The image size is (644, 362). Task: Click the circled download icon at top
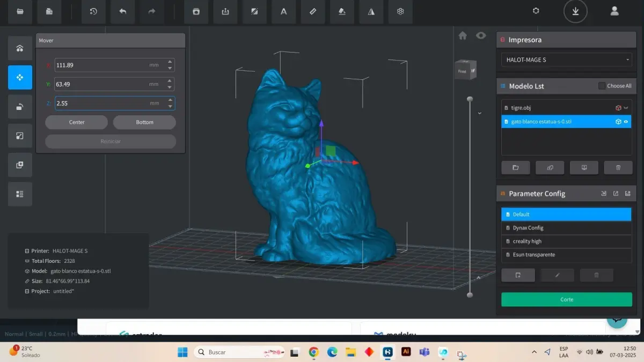click(x=575, y=11)
